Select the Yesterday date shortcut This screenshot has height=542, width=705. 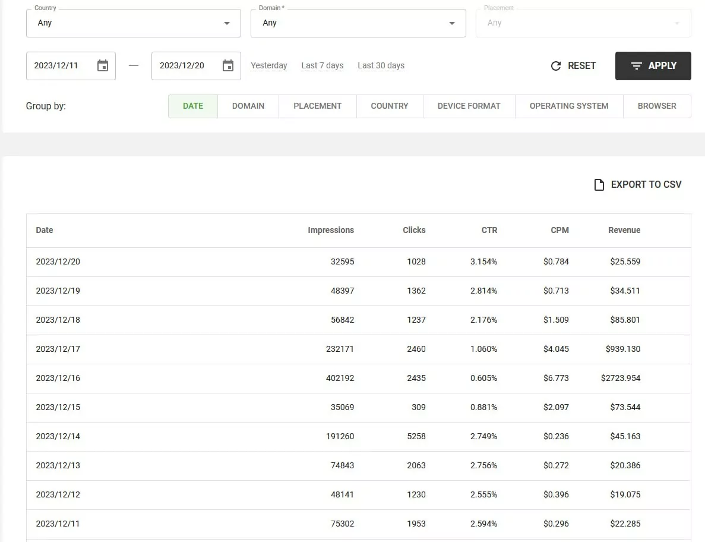(269, 66)
